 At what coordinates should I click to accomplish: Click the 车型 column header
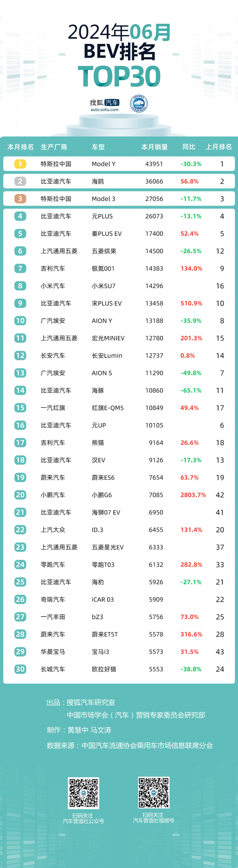(98, 147)
